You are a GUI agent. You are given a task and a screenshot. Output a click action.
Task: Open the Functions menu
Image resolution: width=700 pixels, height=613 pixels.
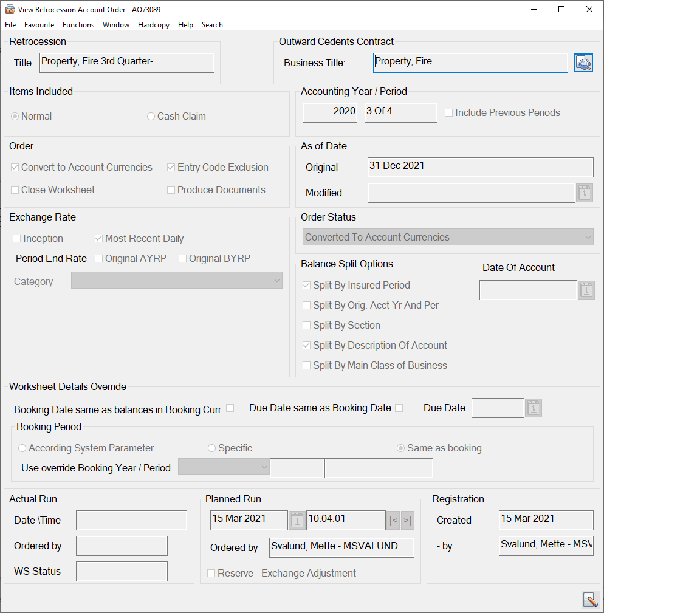78,25
